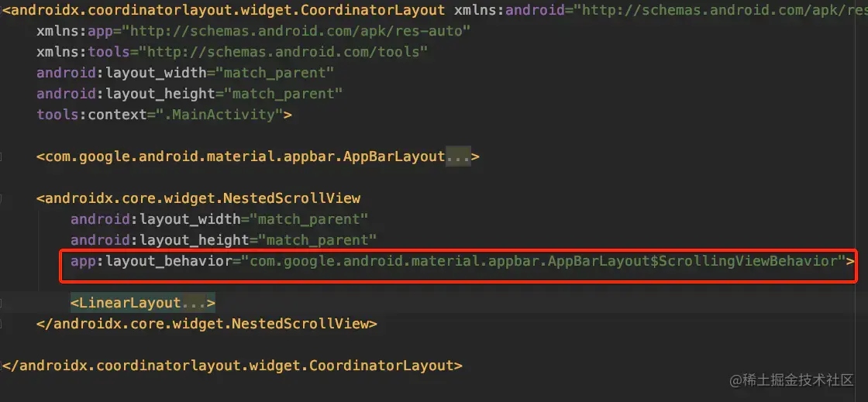
Task: Click the closing </androidx.coordinatorlayout.widget.CoordinatorLayout> tag
Action: (x=232, y=365)
